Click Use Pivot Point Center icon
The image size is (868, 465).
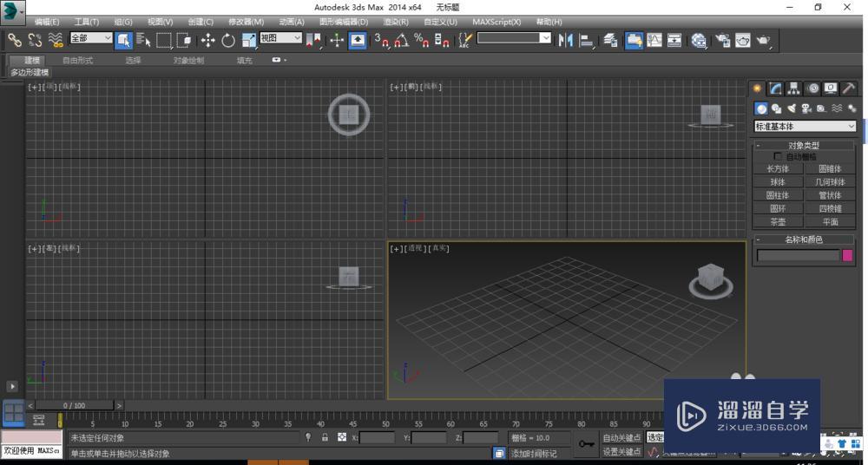[313, 40]
